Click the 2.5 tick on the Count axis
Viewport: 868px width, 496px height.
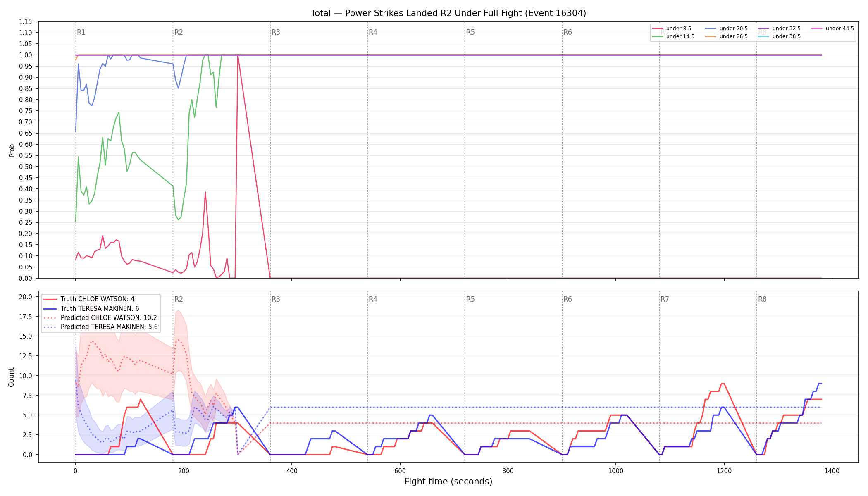coord(27,435)
